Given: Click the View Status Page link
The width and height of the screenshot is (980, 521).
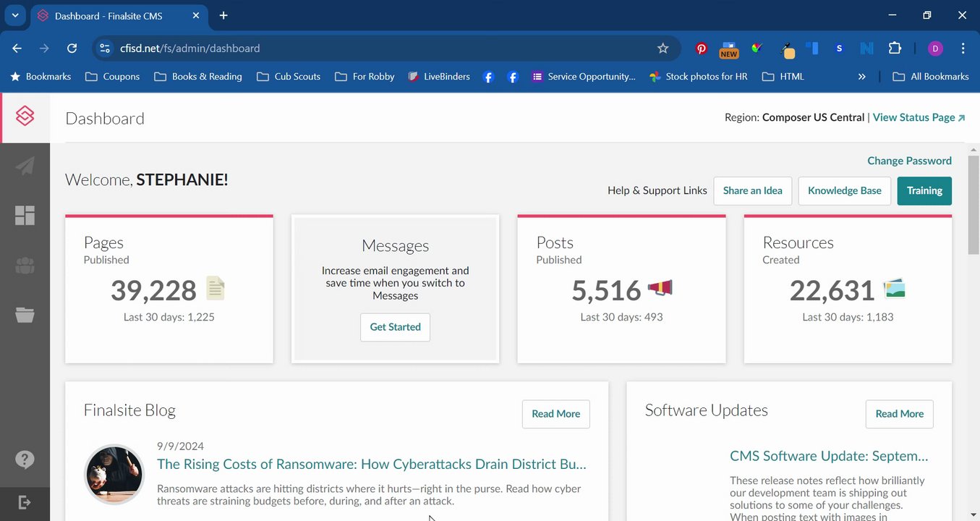Looking at the screenshot, I should (919, 117).
